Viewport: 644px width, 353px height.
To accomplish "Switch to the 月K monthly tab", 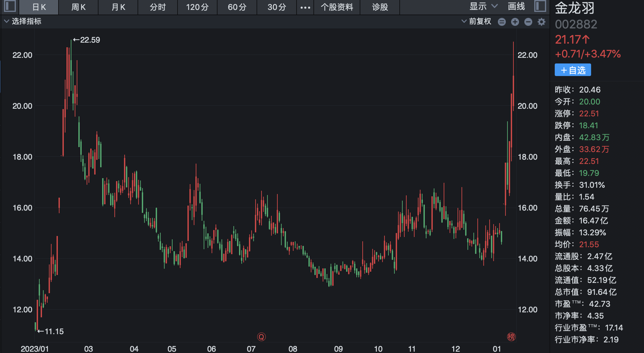I will click(x=118, y=7).
